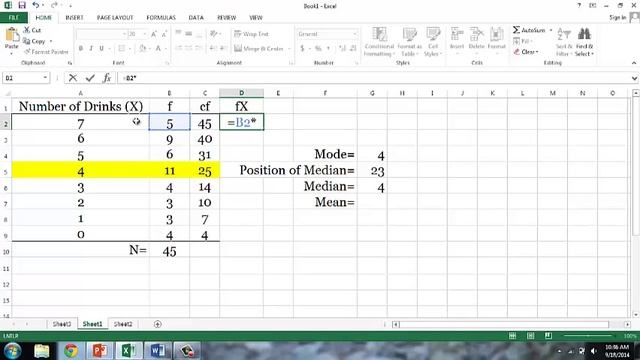The height and width of the screenshot is (360, 640).
Task: Apply percent style format
Action: point(318,49)
